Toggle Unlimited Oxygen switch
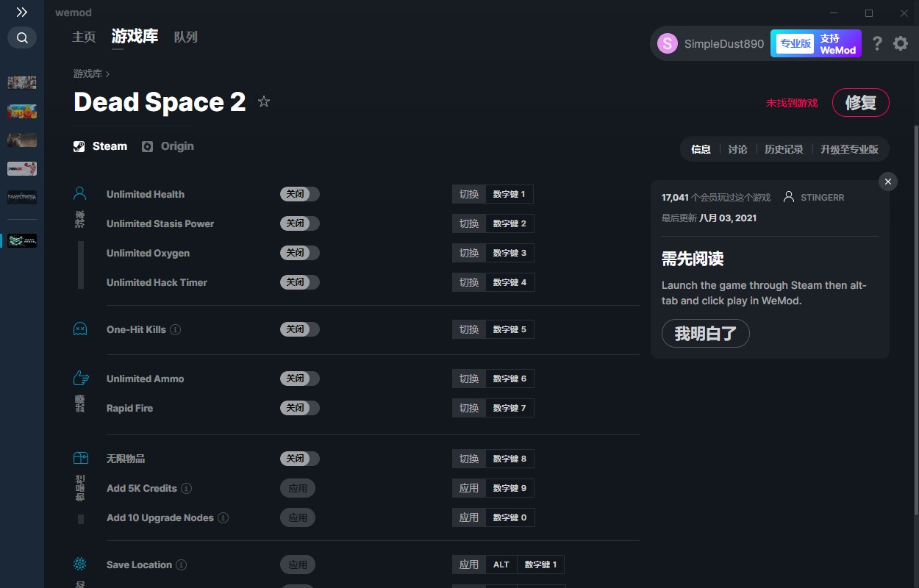This screenshot has height=588, width=919. pyautogui.click(x=299, y=253)
